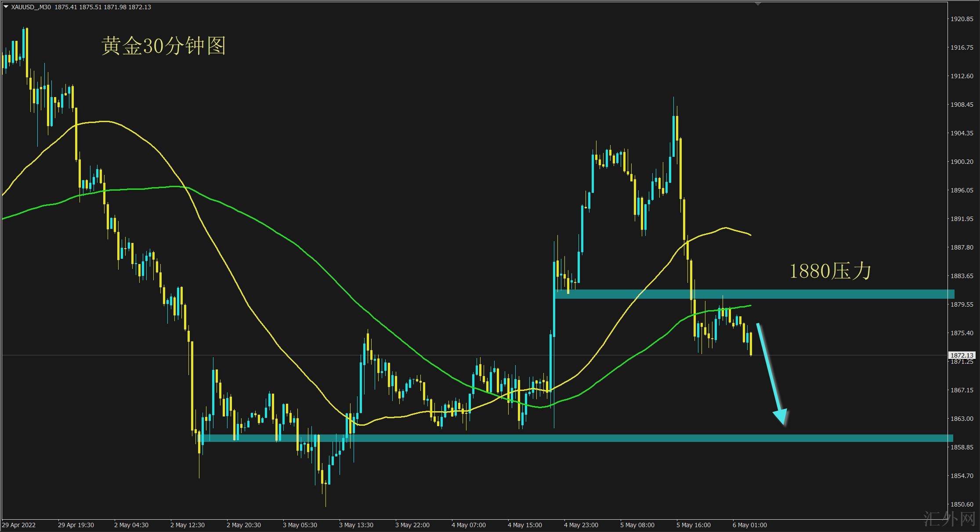Select the upper teal resistance band near 1880
This screenshot has width=980, height=532.
point(835,294)
